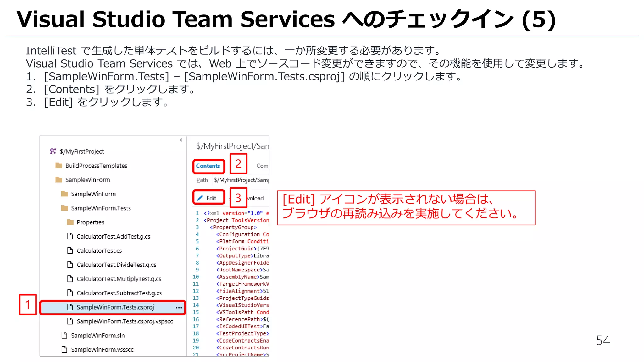Image resolution: width=644 pixels, height=362 pixels.
Task: Click the file icon of SampleWinForm.sln
Action: [64, 335]
